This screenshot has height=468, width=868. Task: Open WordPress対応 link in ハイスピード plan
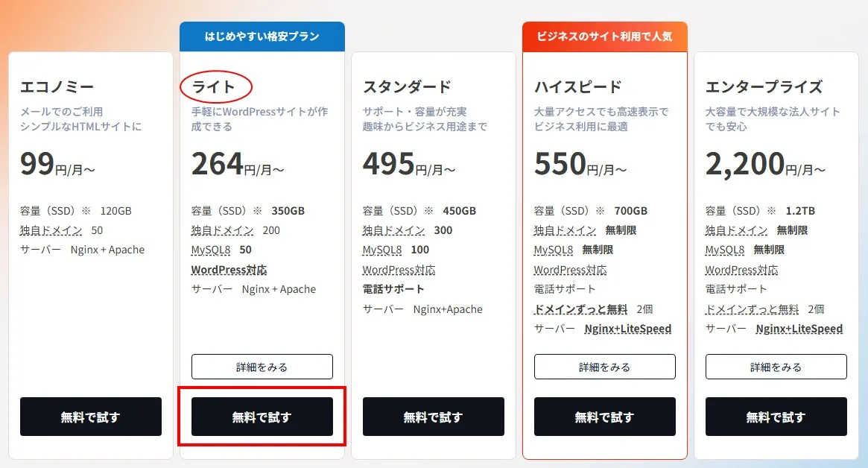570,270
